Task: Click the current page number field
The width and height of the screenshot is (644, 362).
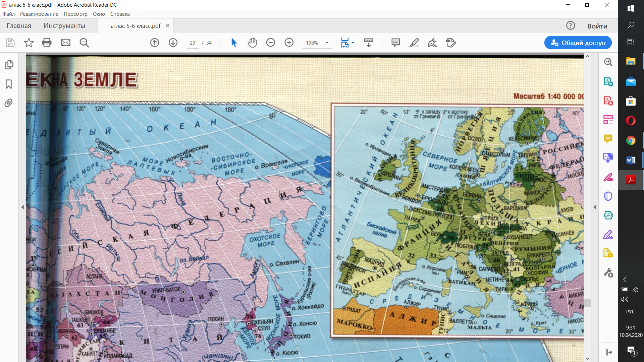Action: [193, 43]
